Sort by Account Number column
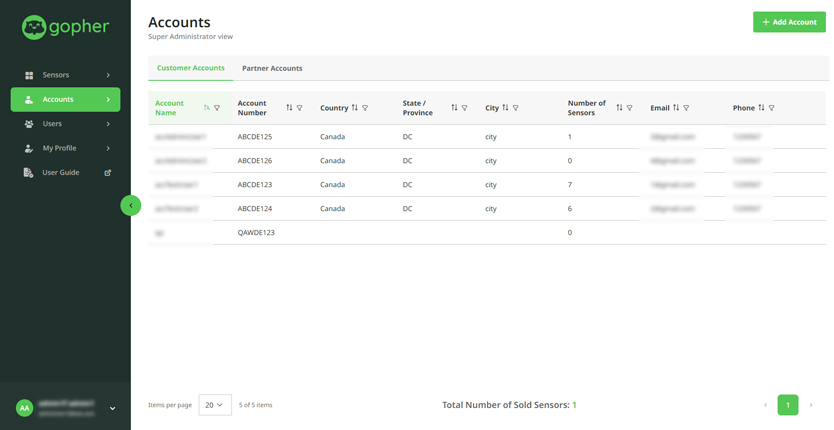The height and width of the screenshot is (430, 834). click(289, 108)
